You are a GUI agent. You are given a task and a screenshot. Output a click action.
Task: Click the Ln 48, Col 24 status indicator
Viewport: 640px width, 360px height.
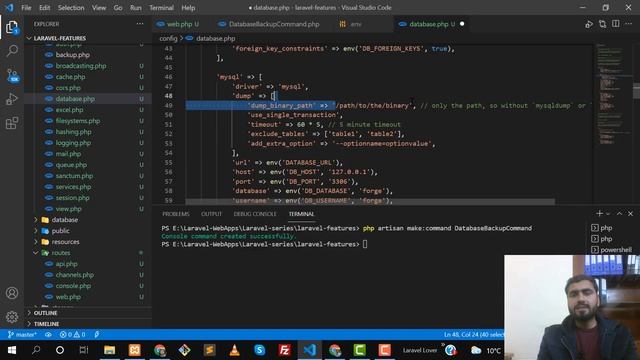[473, 334]
